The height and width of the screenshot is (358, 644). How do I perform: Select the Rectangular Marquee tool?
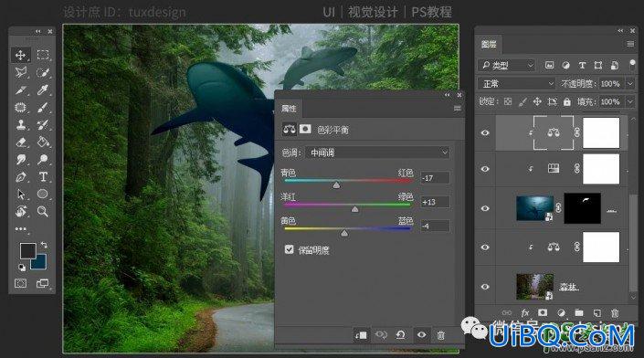(43, 55)
